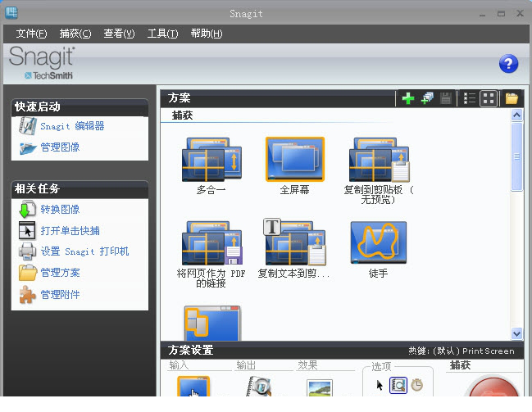
Task: Click profile list scroll up arrow
Action: point(516,115)
